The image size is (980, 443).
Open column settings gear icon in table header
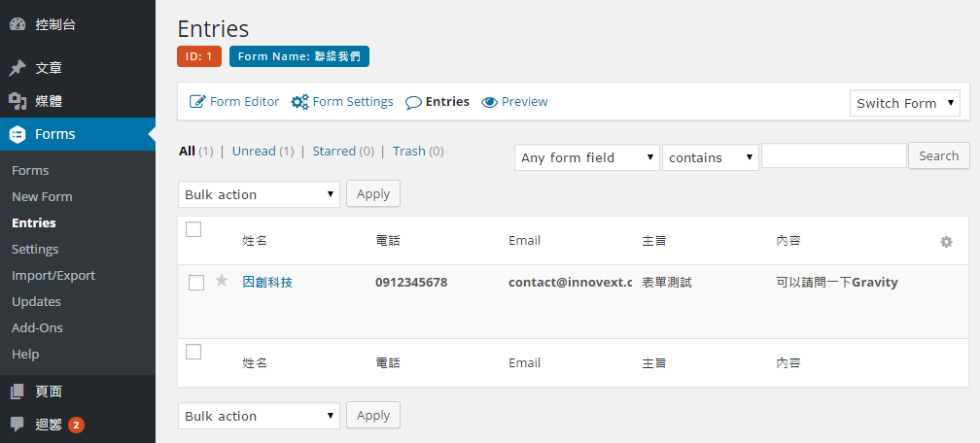(x=946, y=242)
